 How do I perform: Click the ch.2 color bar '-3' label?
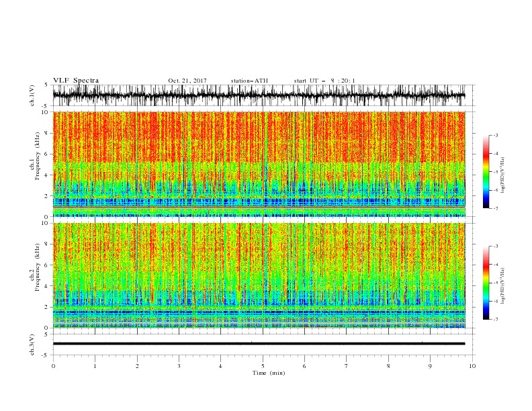coord(495,246)
